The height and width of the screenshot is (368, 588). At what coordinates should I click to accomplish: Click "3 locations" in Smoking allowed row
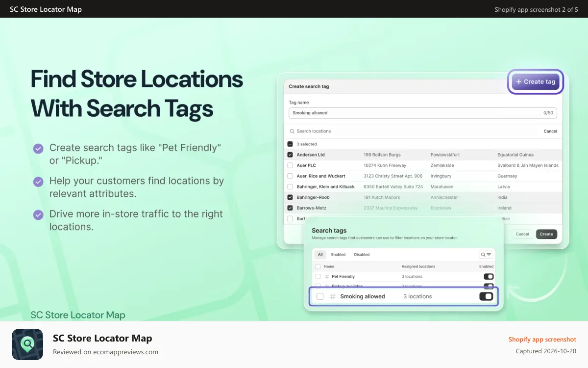click(417, 296)
